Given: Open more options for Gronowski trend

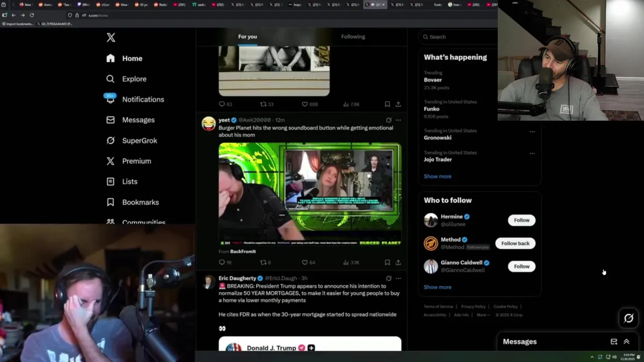Looking at the screenshot, I should (532, 132).
